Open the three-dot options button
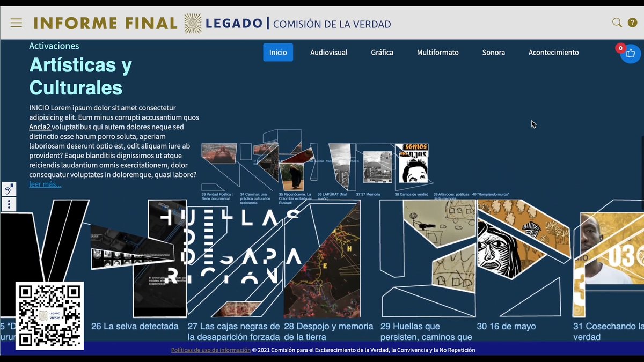 [9, 204]
